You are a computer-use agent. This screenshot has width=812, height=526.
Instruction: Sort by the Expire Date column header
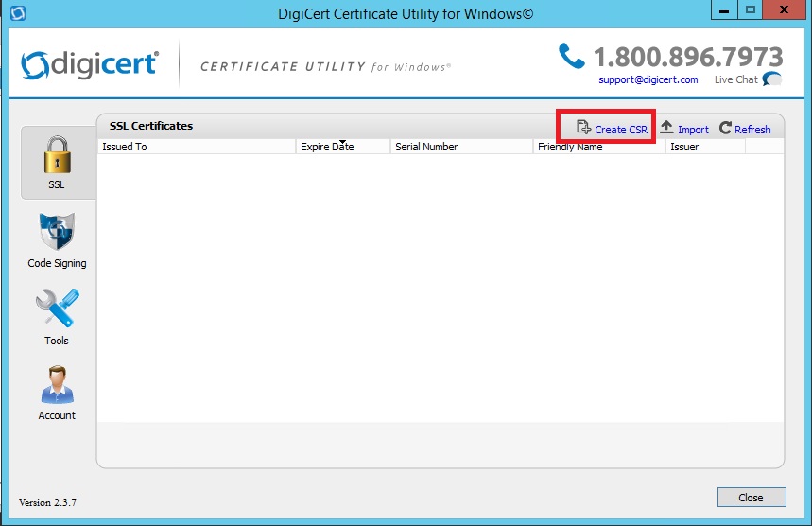click(x=342, y=147)
